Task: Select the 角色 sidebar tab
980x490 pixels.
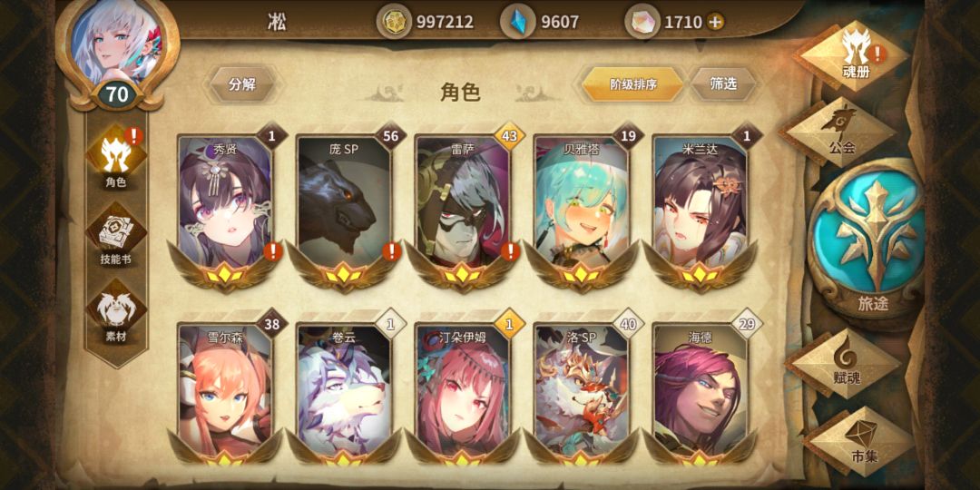Action: pyautogui.click(x=116, y=156)
